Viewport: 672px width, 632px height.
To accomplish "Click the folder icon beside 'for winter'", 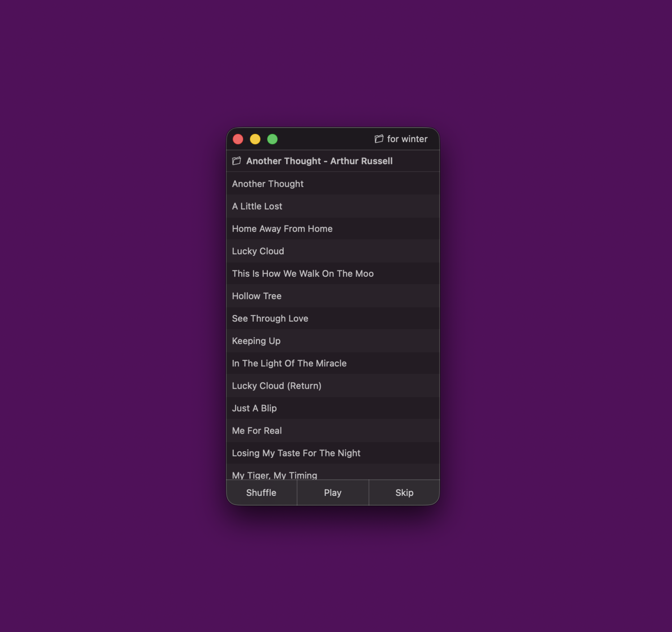I will [379, 139].
